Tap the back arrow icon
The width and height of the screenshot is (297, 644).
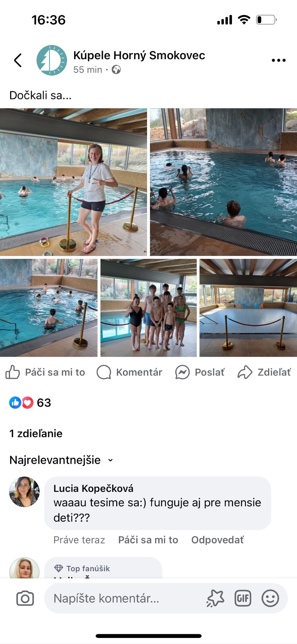tap(18, 60)
